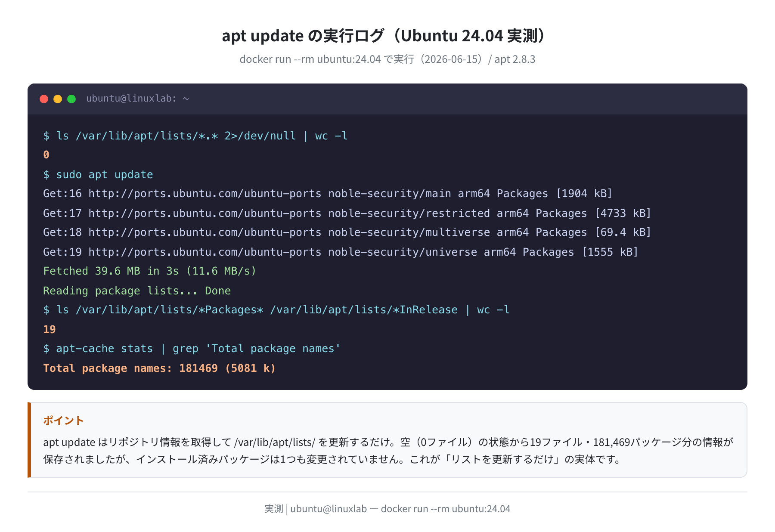Click the orange output value '0'
This screenshot has width=775, height=532.
pyautogui.click(x=46, y=155)
